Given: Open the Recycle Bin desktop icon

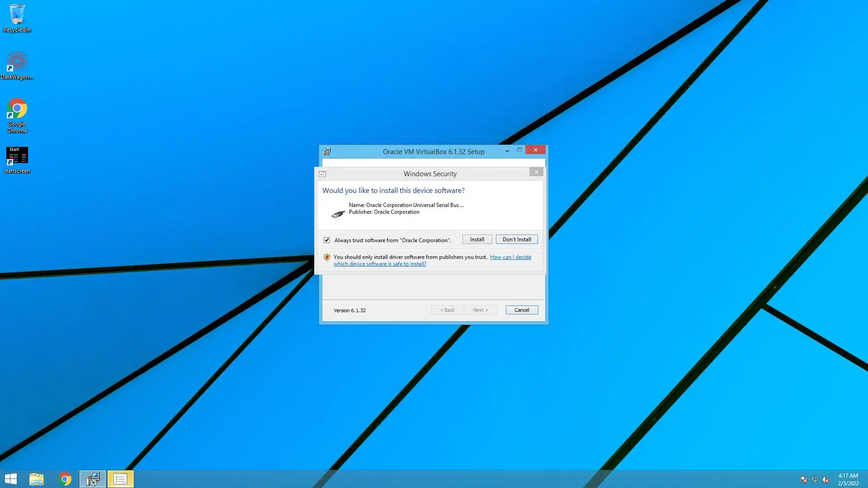Looking at the screenshot, I should click(17, 18).
